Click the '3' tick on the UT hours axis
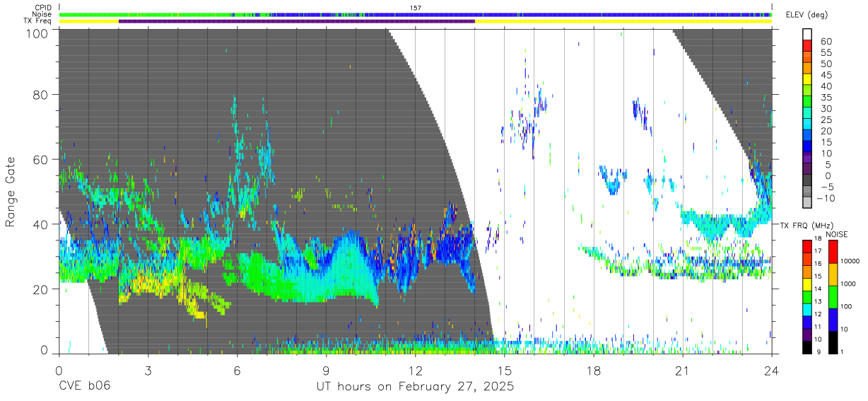Viewport: 868px width, 401px height. pyautogui.click(x=148, y=371)
